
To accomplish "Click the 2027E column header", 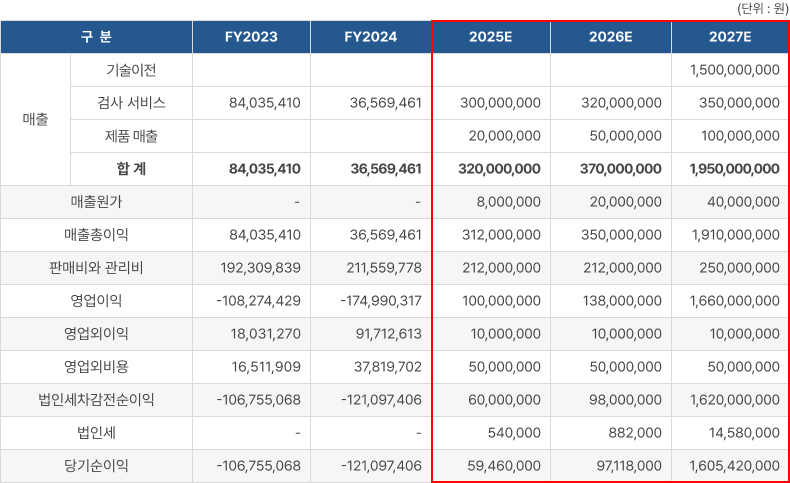I will (729, 37).
